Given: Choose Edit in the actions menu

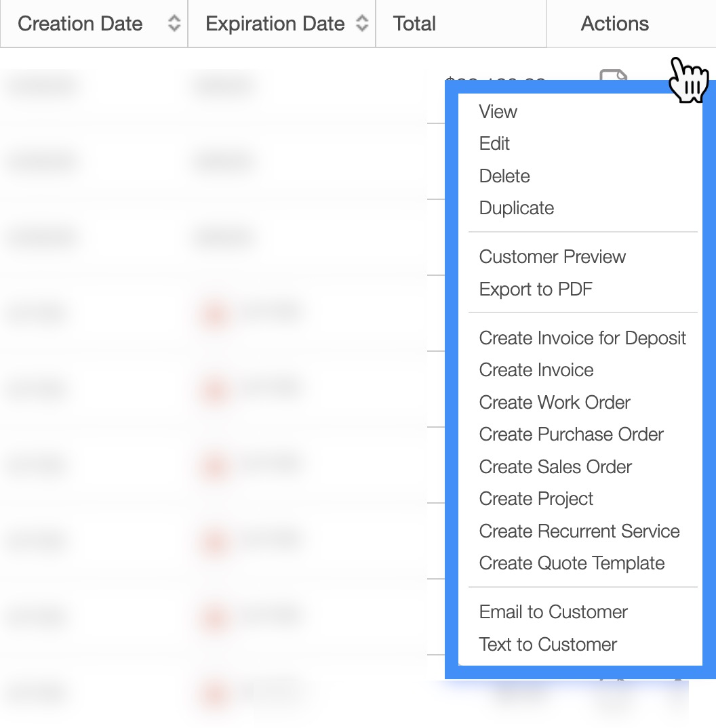Looking at the screenshot, I should [494, 144].
